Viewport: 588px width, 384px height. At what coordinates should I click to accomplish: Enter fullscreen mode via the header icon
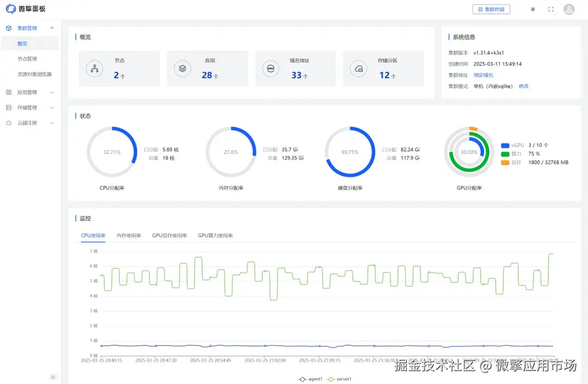551,9
